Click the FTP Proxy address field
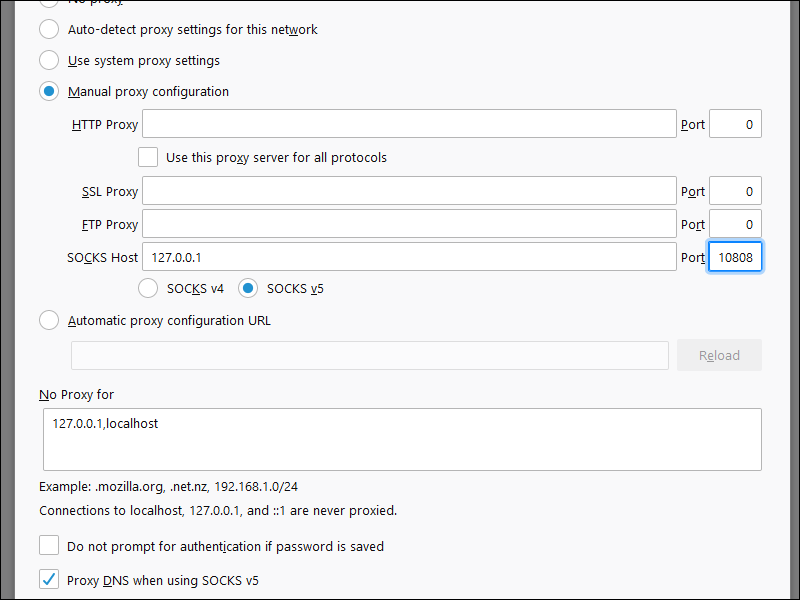800x600 pixels. point(409,224)
